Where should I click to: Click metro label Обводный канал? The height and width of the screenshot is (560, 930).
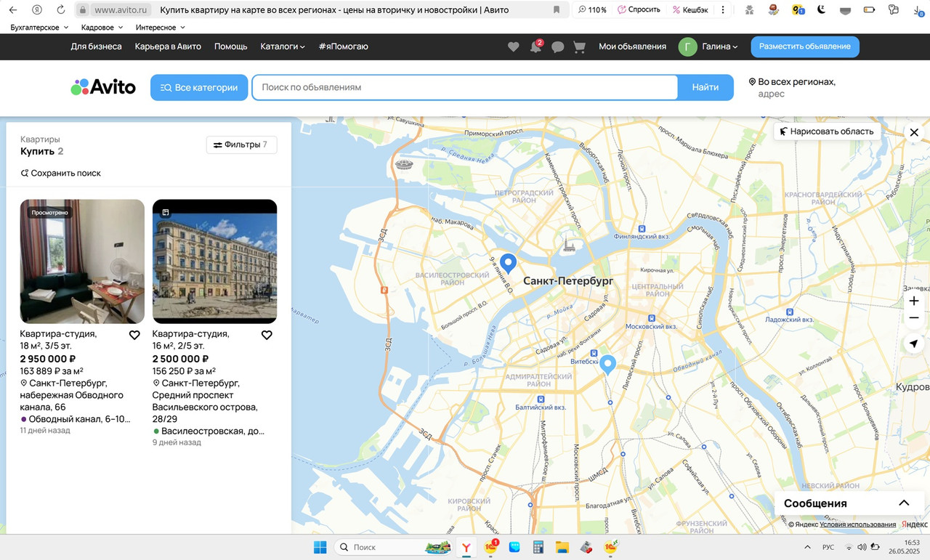76,419
